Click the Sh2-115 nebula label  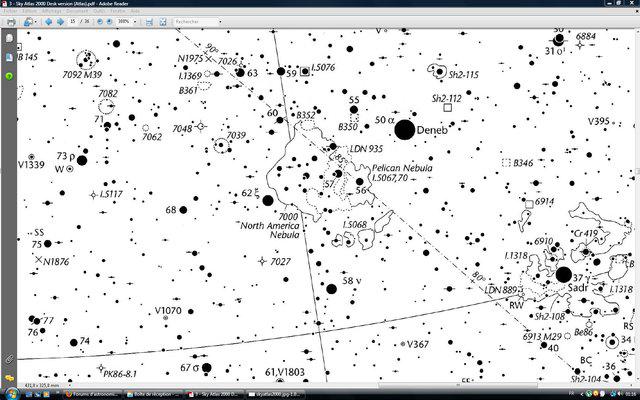pos(463,75)
